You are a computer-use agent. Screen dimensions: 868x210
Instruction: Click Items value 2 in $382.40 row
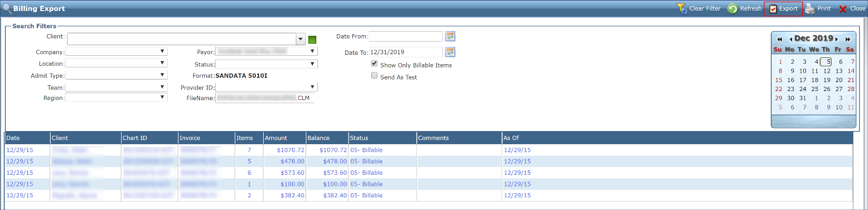pyautogui.click(x=249, y=195)
